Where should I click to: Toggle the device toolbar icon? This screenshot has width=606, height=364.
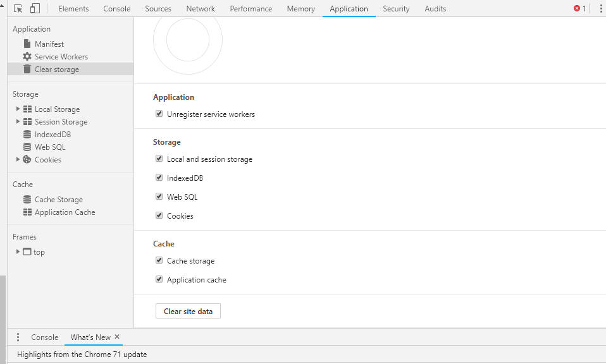point(35,9)
